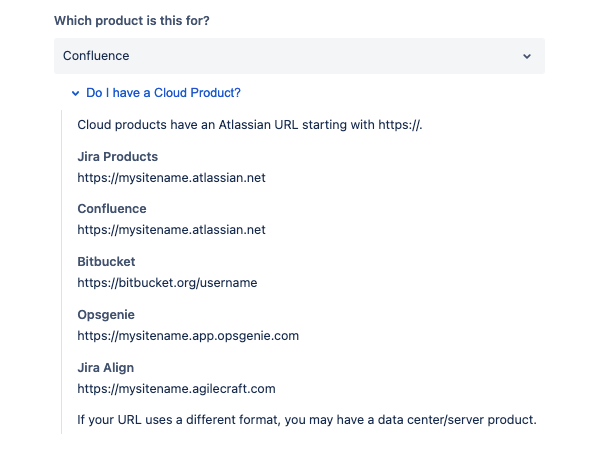Click the chevron beside 'Do I have a Cloud Product?'

point(75,93)
